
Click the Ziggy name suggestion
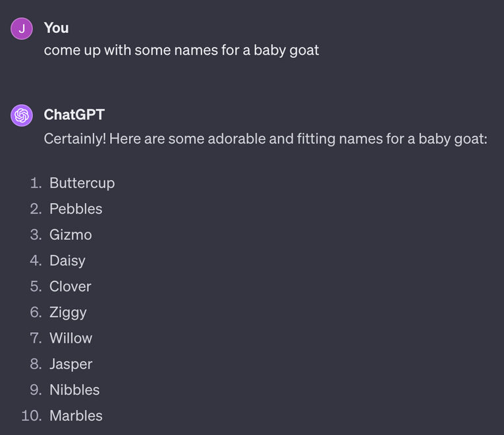coord(68,312)
